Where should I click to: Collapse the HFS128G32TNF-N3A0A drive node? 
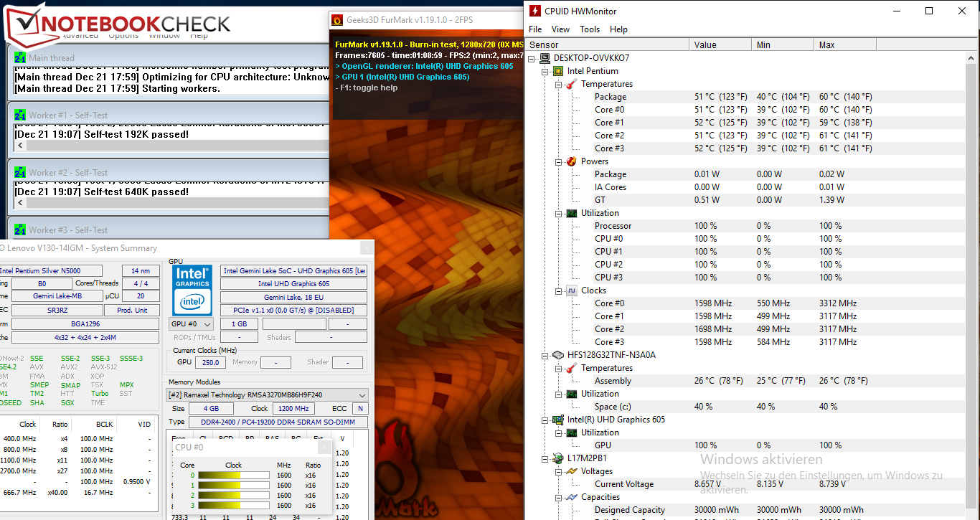click(x=545, y=355)
